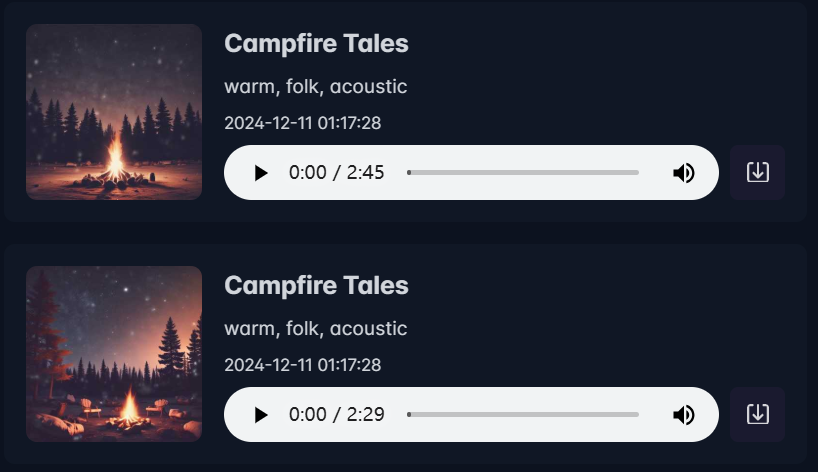Mute the speaker on the 2:29 track
The height and width of the screenshot is (472, 818).
pos(684,415)
